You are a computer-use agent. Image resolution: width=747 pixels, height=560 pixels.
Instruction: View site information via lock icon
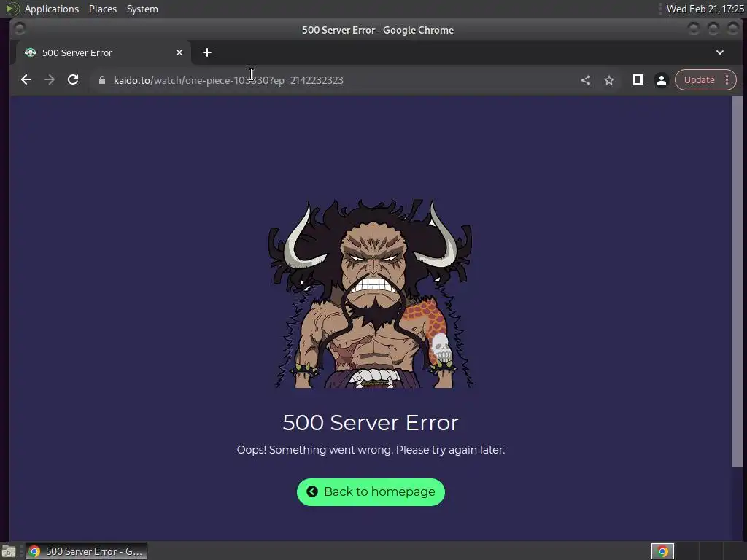coord(101,80)
